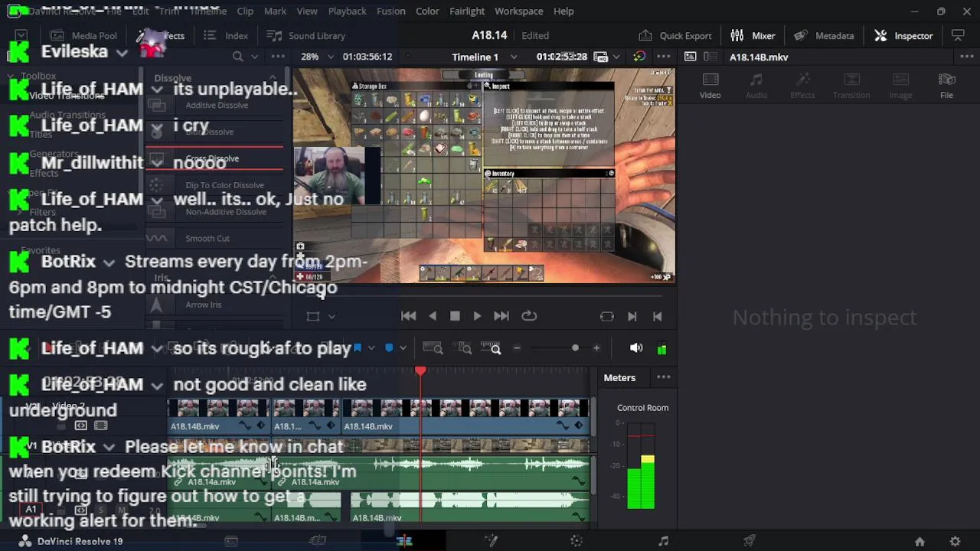Open the Fusion page icon
This screenshot has width=980, height=551.
491,541
